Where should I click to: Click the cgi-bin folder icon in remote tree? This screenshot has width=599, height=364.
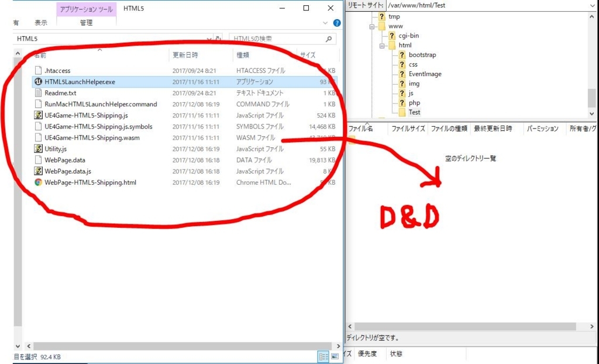(x=391, y=36)
